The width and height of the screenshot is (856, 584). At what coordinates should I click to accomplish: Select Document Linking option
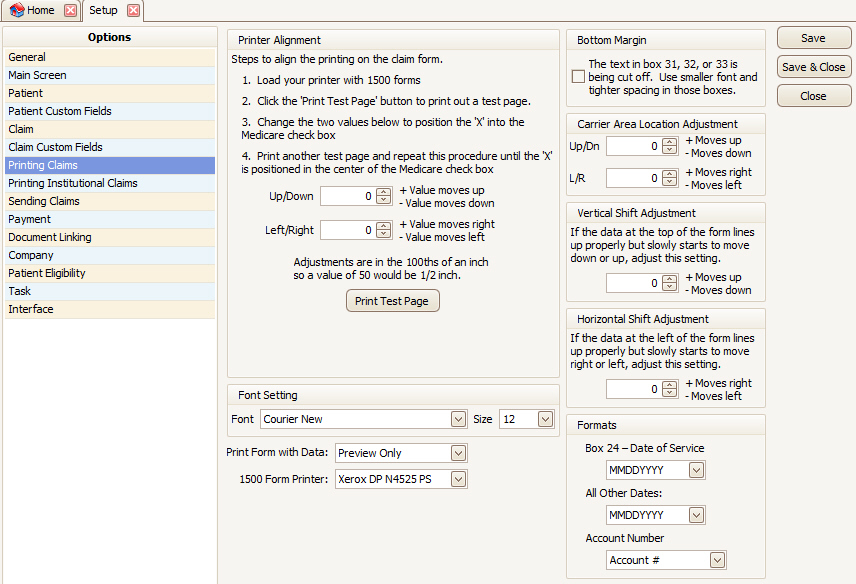[110, 237]
